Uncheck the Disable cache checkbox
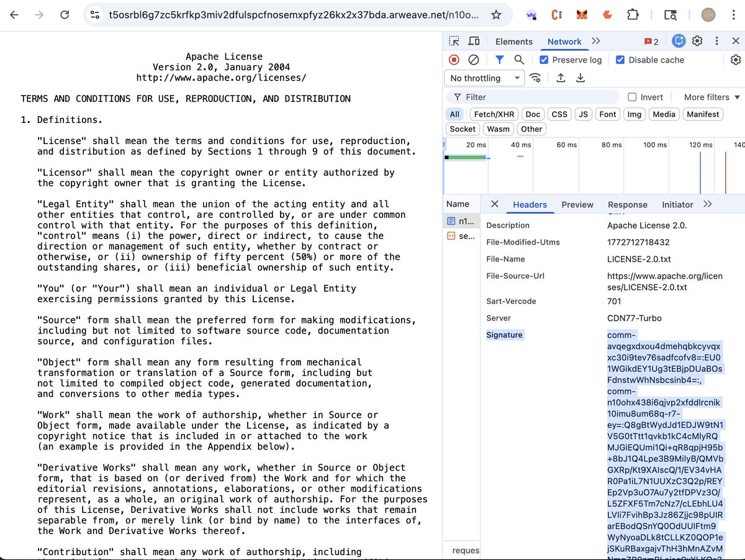 coord(620,60)
